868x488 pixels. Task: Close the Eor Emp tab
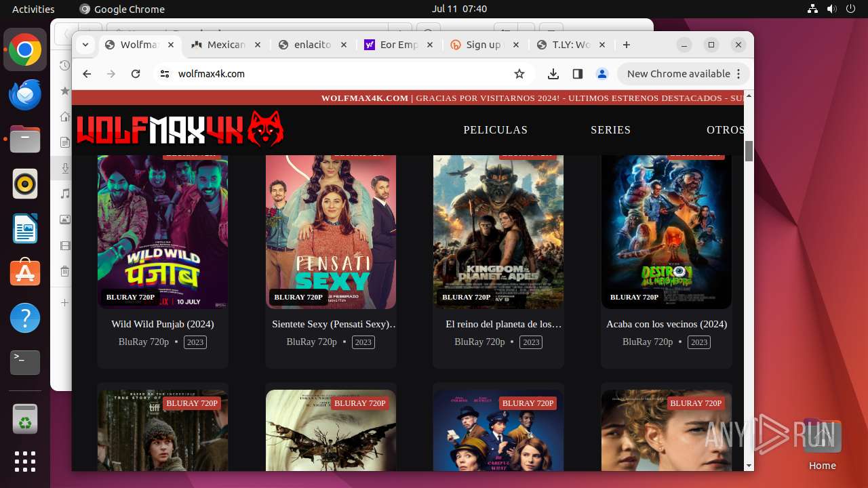[430, 45]
